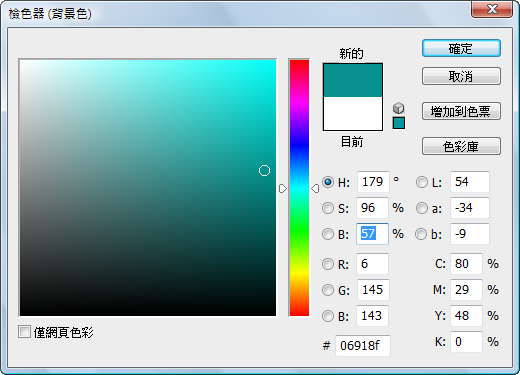The image size is (520, 375).
Task: Click the brightness field showing 57
Action: pyautogui.click(x=372, y=234)
